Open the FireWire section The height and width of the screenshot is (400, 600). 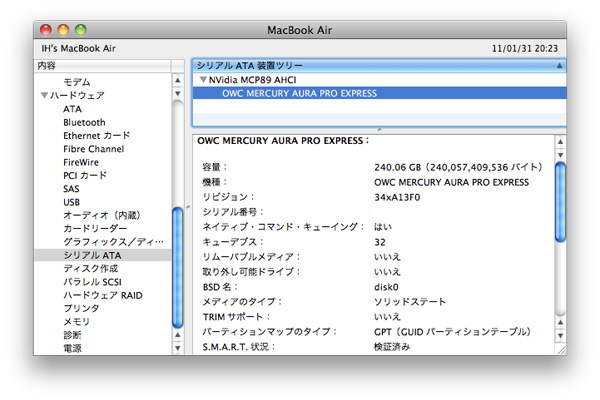pyautogui.click(x=81, y=162)
